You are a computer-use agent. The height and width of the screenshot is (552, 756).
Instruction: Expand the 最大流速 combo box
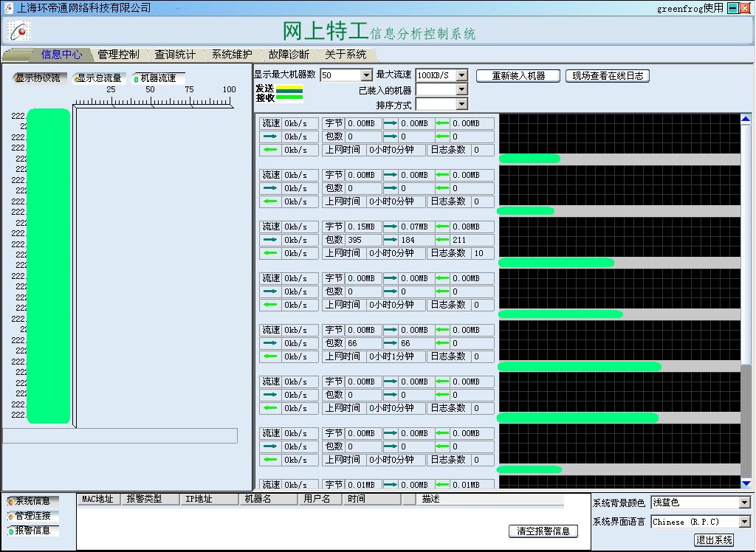461,75
